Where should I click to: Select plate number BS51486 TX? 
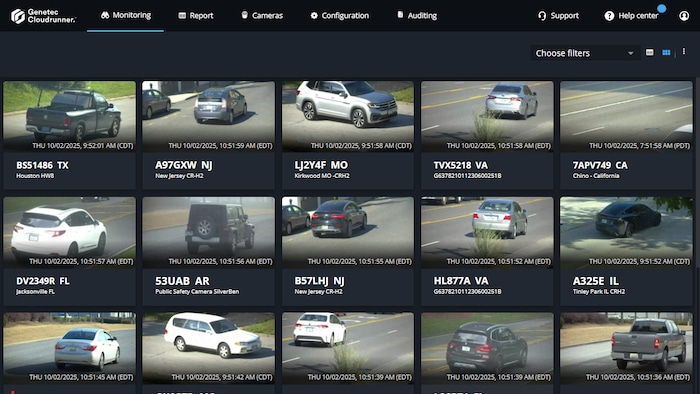(x=42, y=165)
